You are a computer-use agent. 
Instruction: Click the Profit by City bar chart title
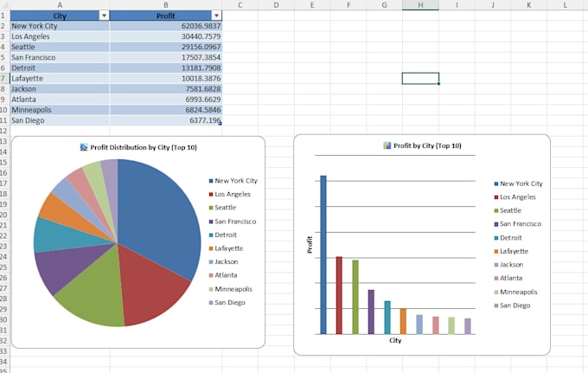click(427, 145)
